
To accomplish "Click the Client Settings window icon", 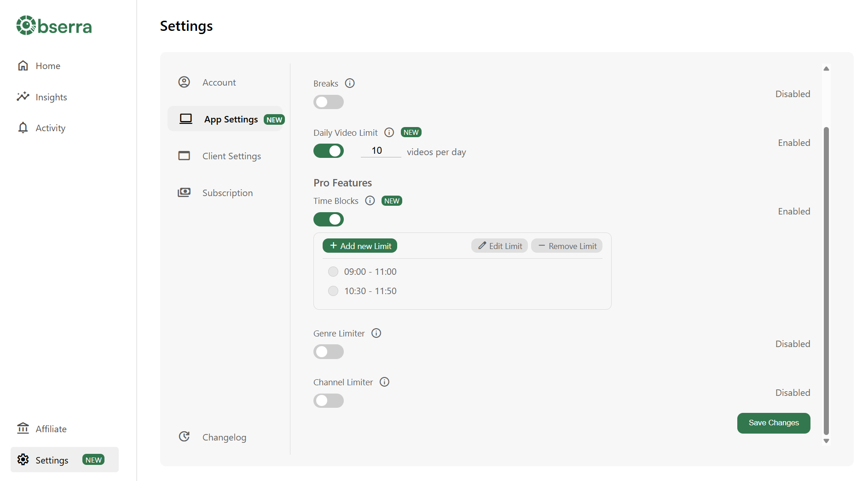I will pos(184,156).
